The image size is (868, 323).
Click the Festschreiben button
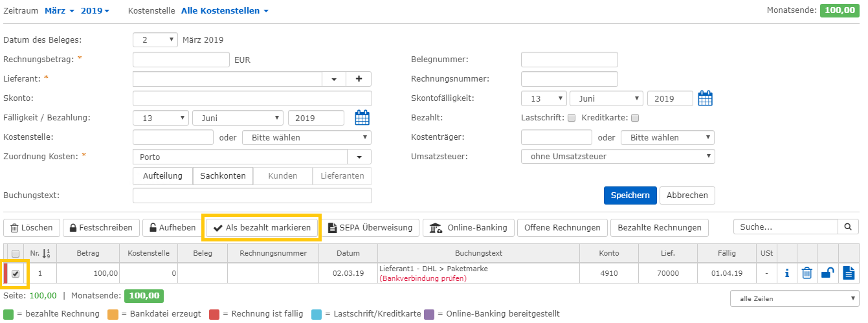101,227
